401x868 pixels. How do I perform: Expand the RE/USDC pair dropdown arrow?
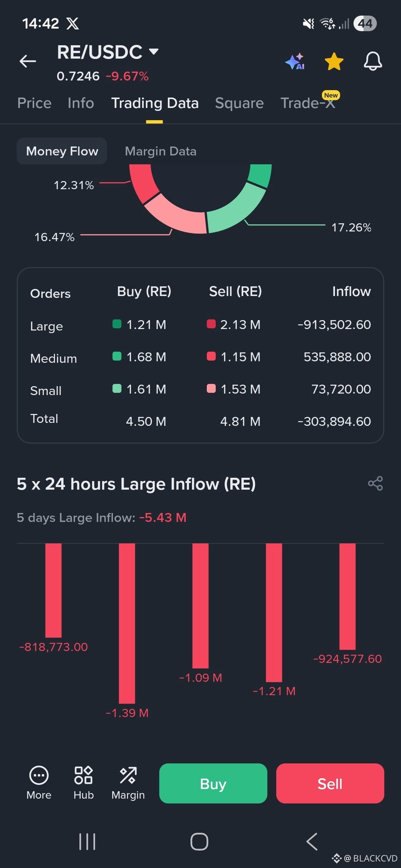pos(153,52)
